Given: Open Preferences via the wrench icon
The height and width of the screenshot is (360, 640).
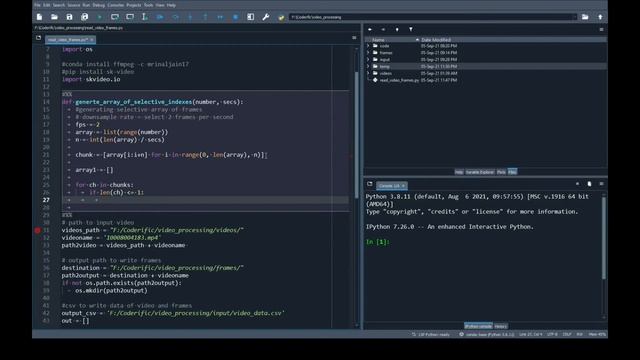Looking at the screenshot, I should [266, 17].
